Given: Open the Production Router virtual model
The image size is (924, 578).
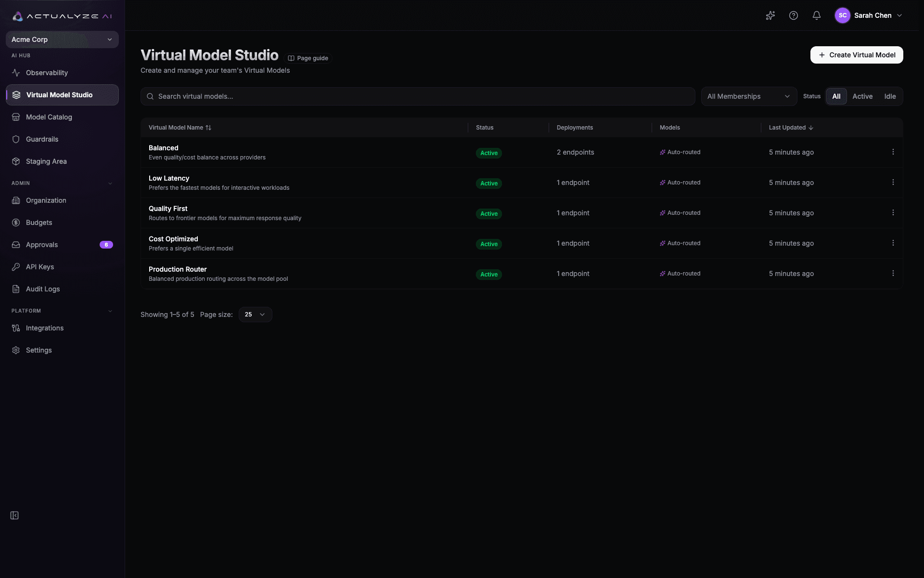Looking at the screenshot, I should pos(178,269).
